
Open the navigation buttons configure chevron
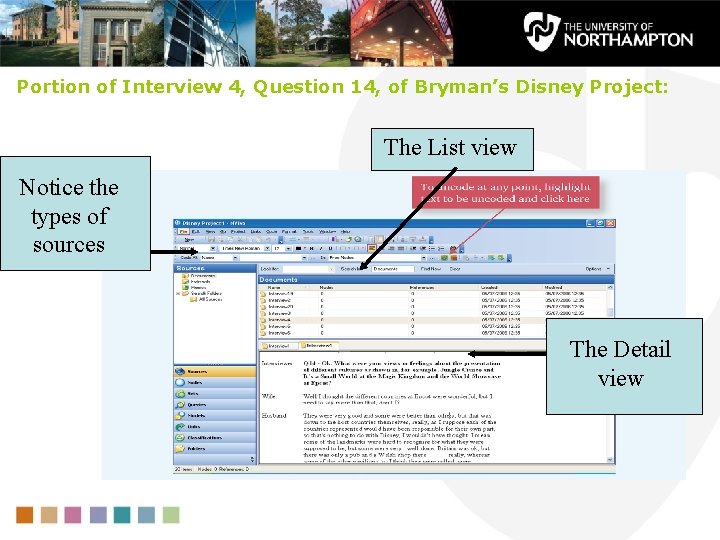pyautogui.click(x=252, y=459)
